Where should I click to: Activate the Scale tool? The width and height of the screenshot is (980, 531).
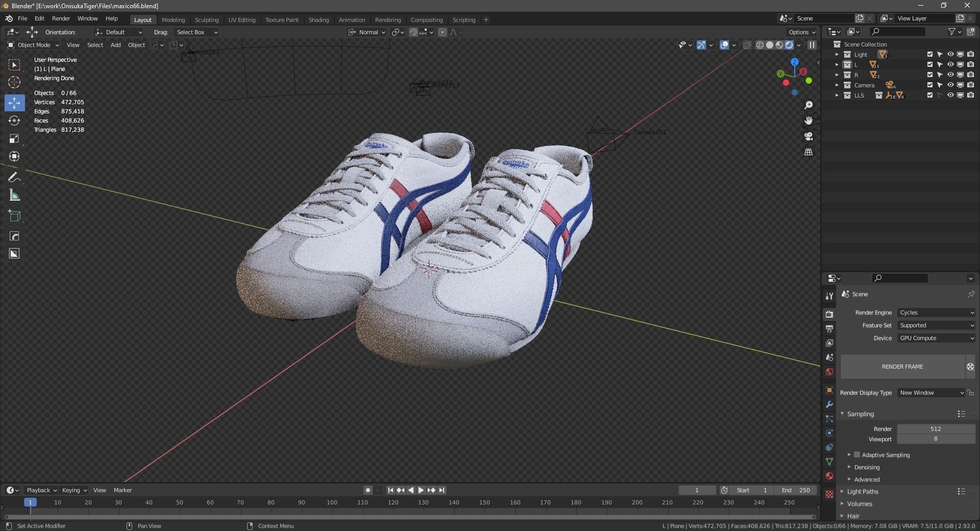click(x=14, y=138)
